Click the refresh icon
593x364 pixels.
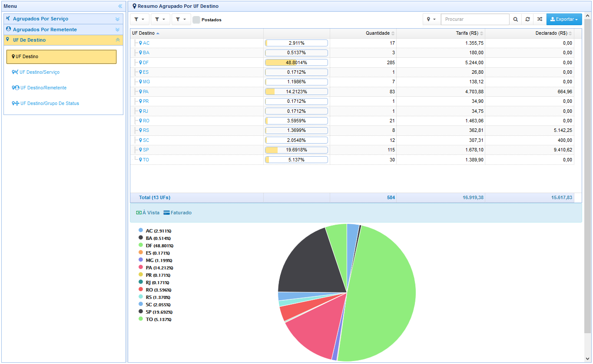(527, 20)
